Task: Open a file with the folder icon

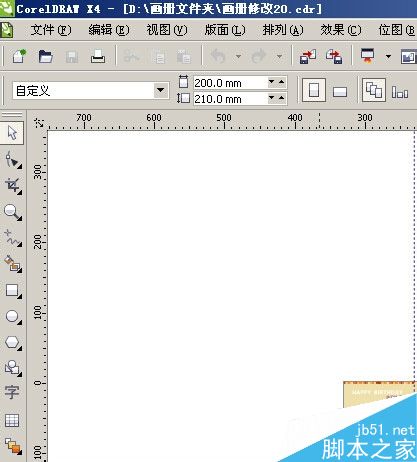Action: coord(45,56)
